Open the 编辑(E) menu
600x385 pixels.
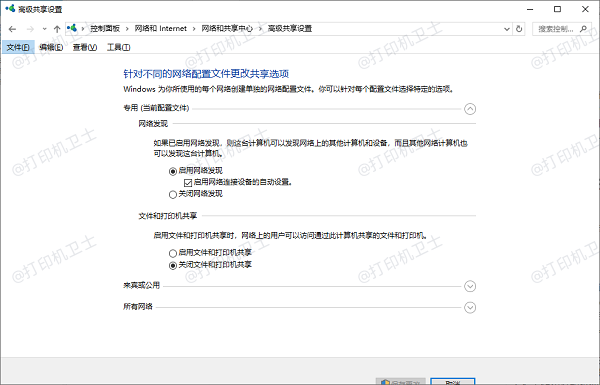pos(51,47)
